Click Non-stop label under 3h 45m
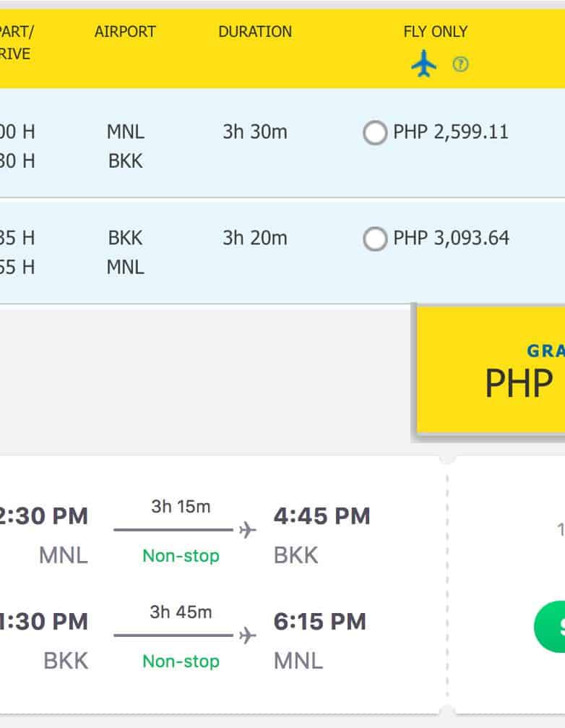This screenshot has width=565, height=728. pos(181,661)
